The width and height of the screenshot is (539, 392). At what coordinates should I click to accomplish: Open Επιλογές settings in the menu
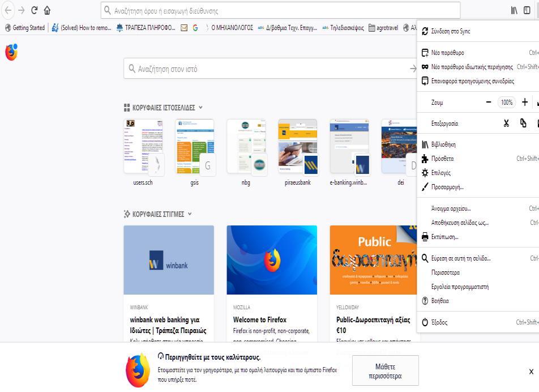pyautogui.click(x=478, y=173)
